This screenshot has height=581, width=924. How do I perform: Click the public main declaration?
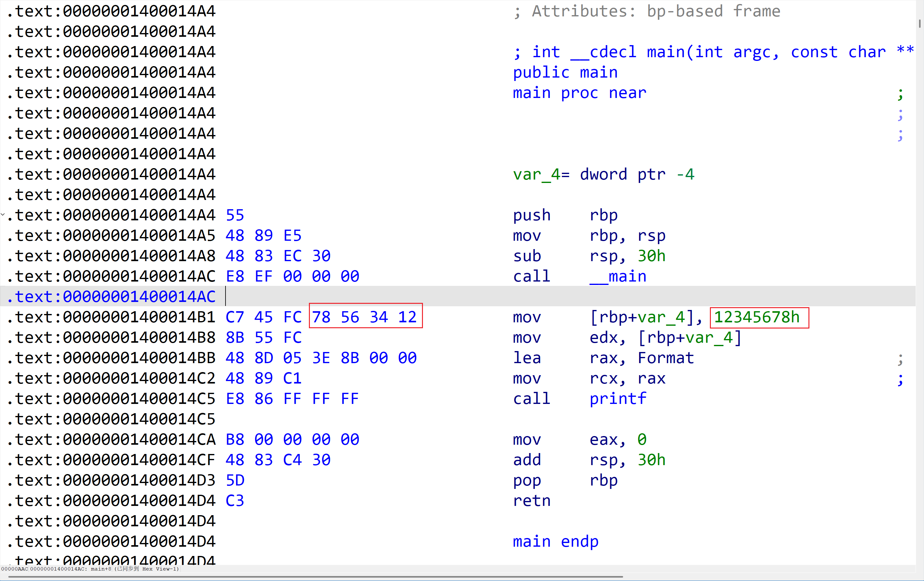pos(565,73)
